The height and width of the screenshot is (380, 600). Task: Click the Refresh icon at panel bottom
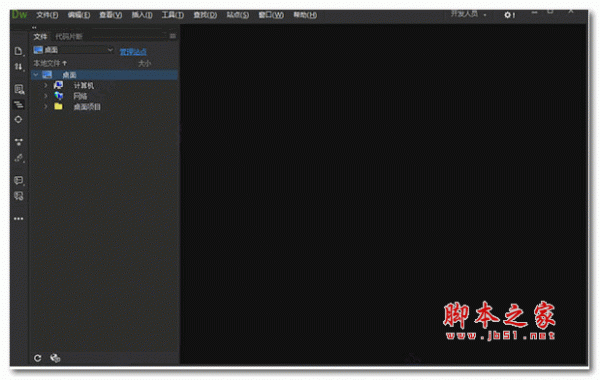tap(38, 358)
